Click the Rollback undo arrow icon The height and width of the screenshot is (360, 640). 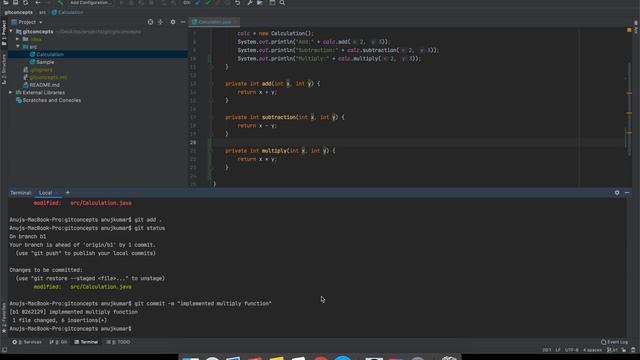pos(237,2)
